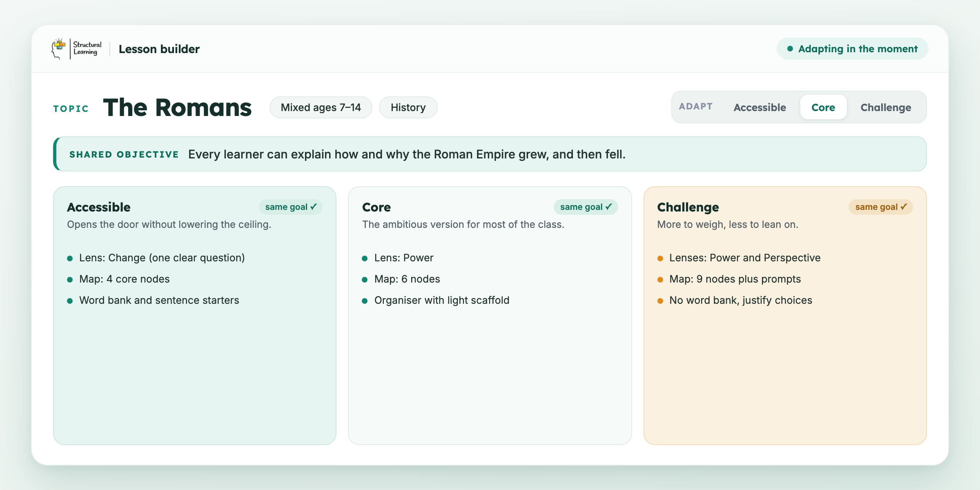Click the Lesson builder title

159,49
